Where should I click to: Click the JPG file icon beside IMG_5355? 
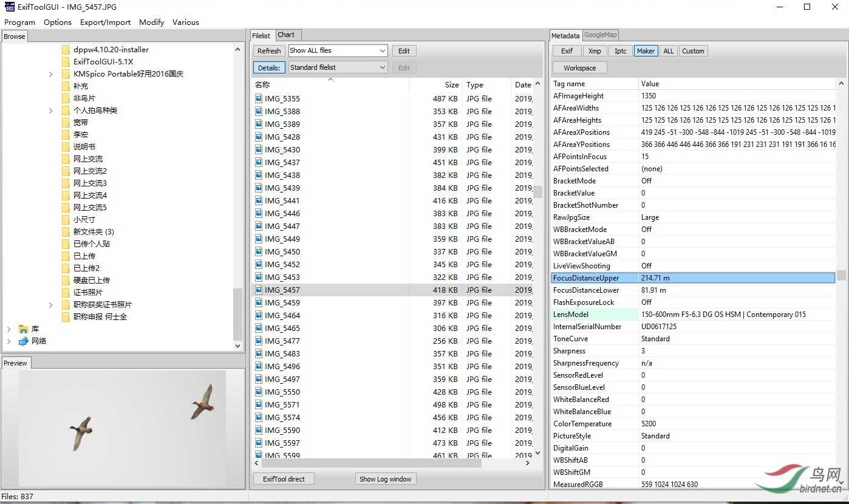pyautogui.click(x=259, y=98)
